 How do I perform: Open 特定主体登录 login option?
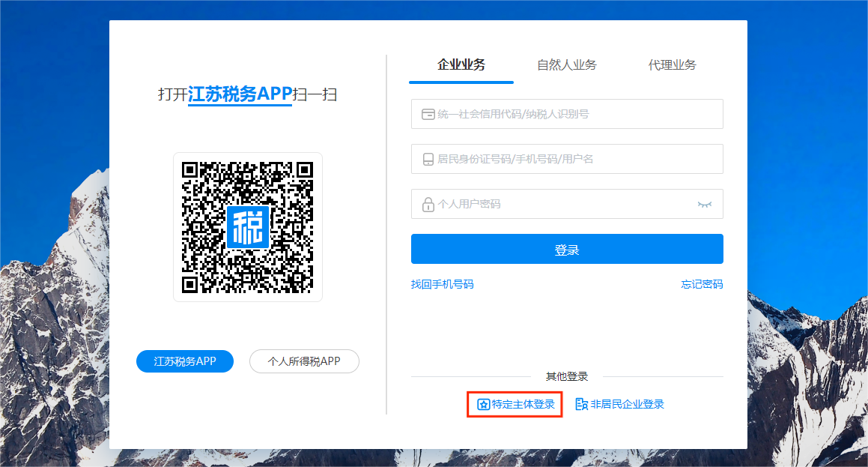click(523, 405)
